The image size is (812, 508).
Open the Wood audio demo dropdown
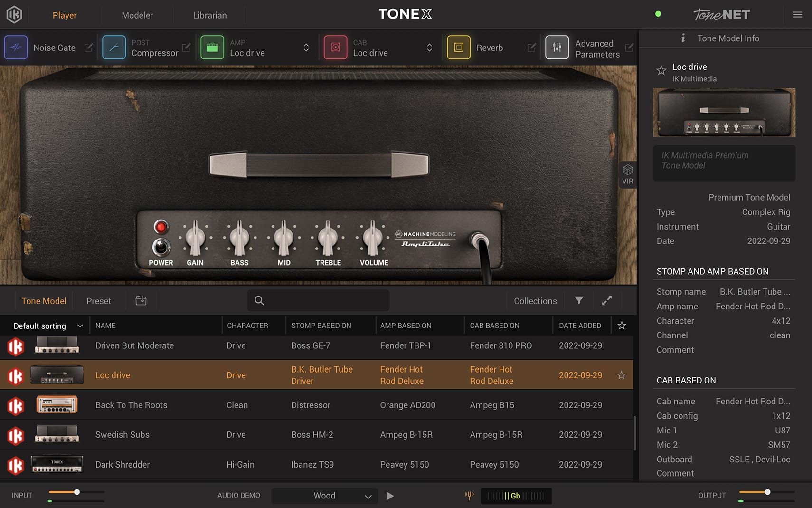[324, 496]
